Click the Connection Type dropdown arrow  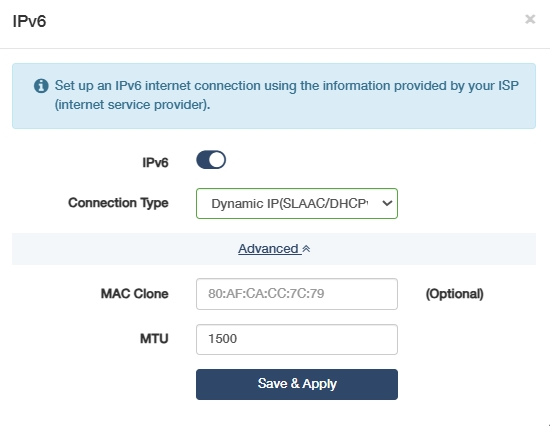tap(387, 203)
